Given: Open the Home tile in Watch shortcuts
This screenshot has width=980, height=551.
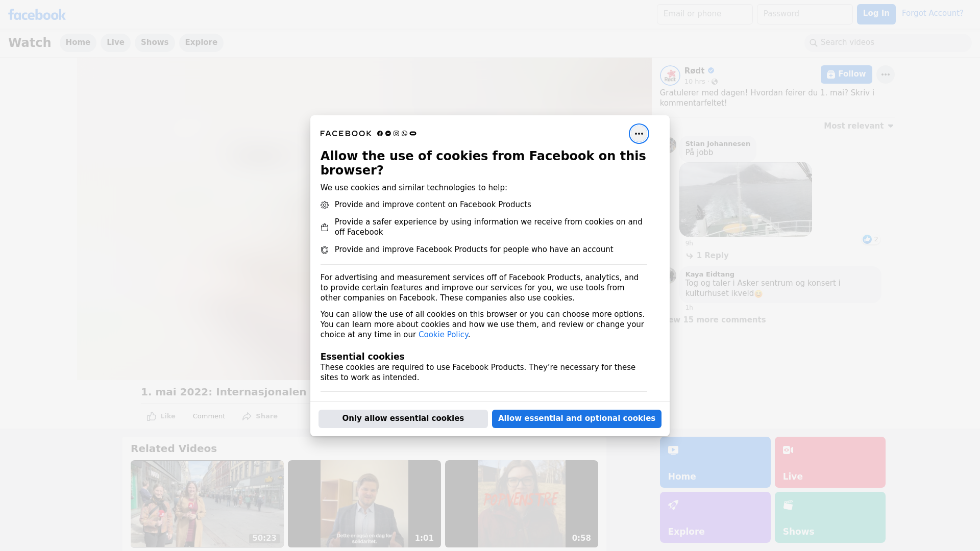Looking at the screenshot, I should pos(715,462).
